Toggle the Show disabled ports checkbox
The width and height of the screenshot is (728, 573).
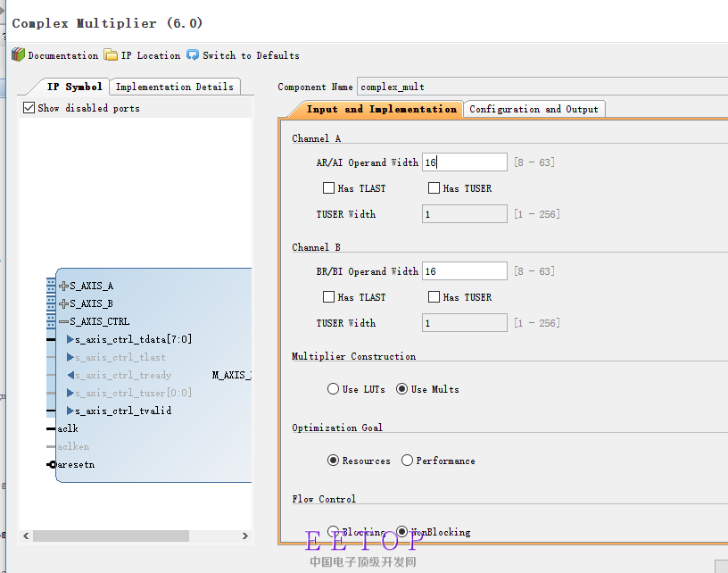click(29, 108)
